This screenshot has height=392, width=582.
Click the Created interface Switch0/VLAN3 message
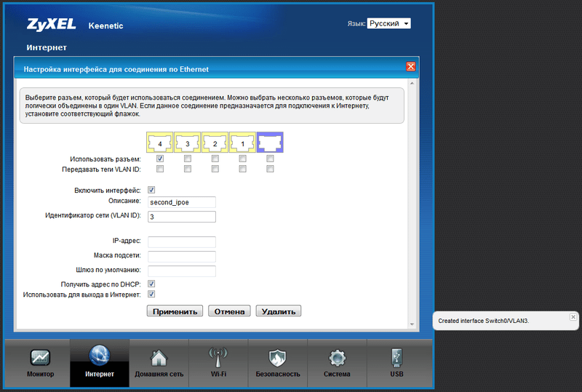(484, 321)
